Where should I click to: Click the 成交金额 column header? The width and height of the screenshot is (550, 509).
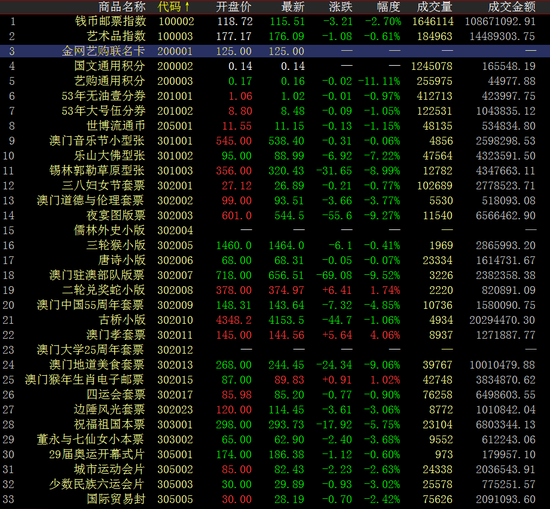tap(512, 6)
